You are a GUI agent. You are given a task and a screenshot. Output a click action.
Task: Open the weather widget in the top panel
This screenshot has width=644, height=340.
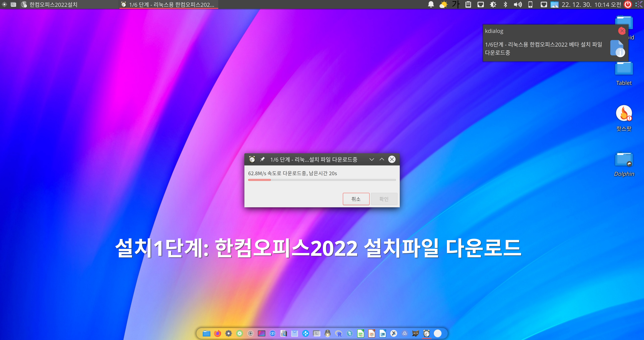click(443, 5)
